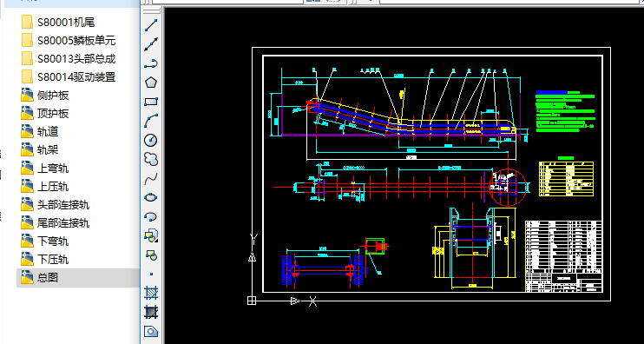This screenshot has height=344, width=644.
Task: Choose the Polygon tool
Action: [x=152, y=83]
